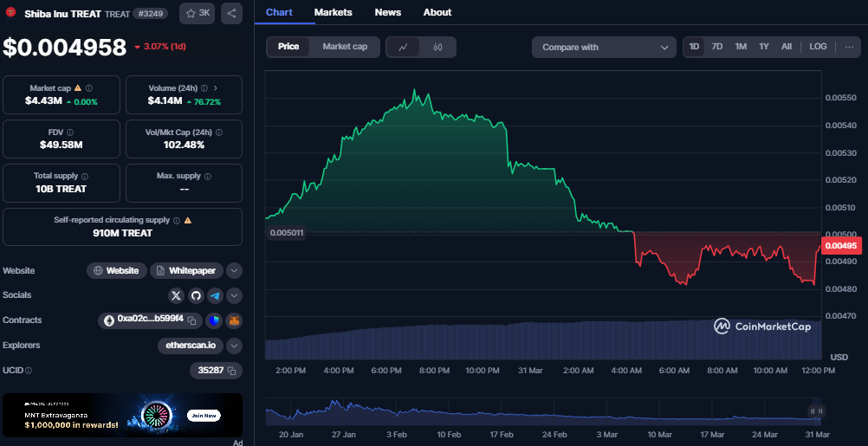Click the Join Now ad button
This screenshot has height=446, width=868.
click(204, 416)
